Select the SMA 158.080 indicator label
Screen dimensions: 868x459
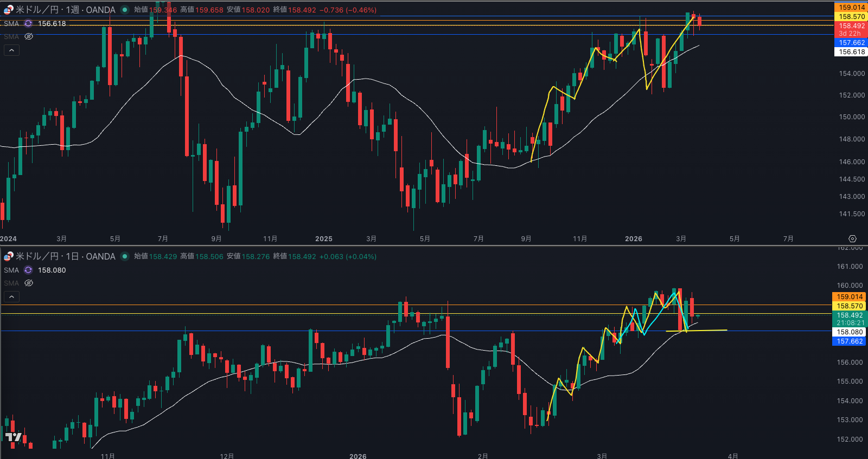tap(11, 270)
